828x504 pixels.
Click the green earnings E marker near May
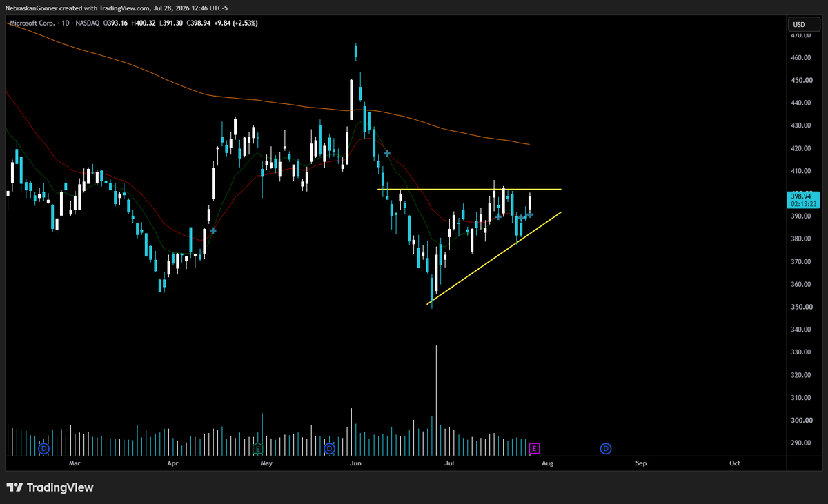257,448
